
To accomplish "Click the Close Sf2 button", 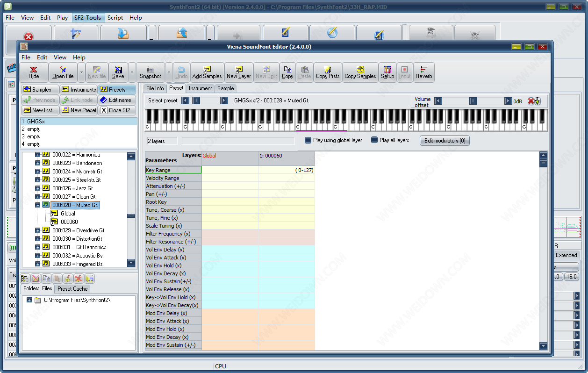I will pyautogui.click(x=117, y=110).
